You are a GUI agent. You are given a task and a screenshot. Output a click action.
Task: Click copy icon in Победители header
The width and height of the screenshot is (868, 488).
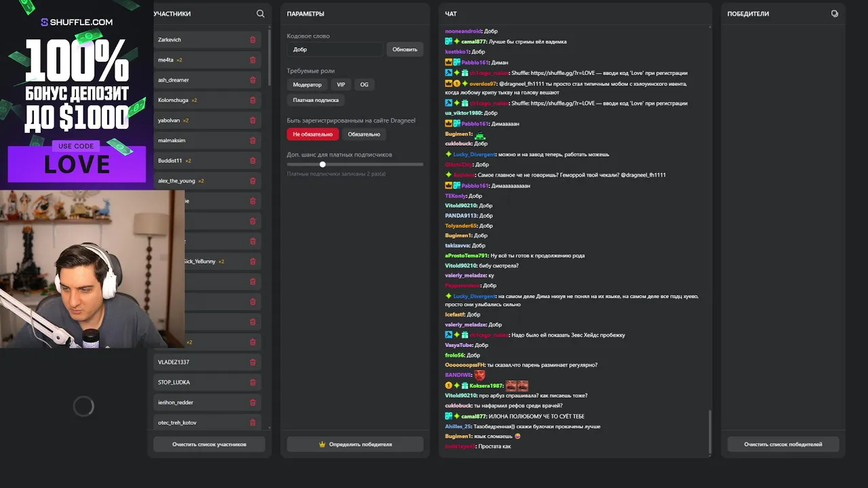point(834,14)
